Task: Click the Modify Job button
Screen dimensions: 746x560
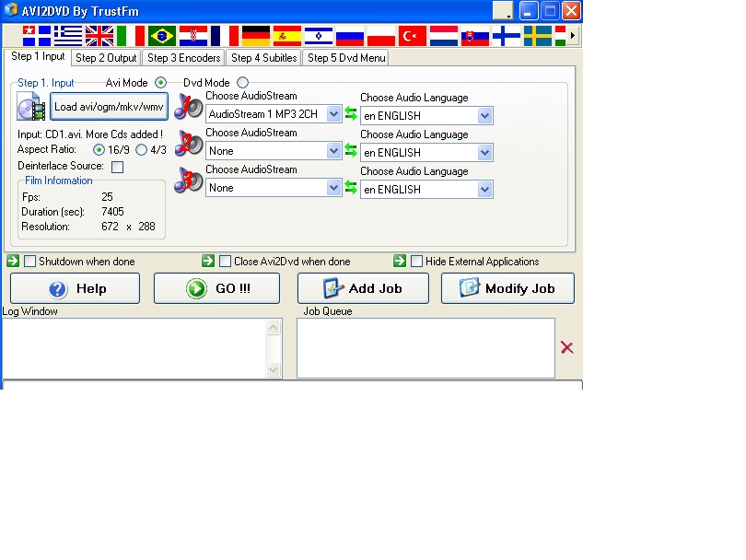Action: (x=507, y=288)
